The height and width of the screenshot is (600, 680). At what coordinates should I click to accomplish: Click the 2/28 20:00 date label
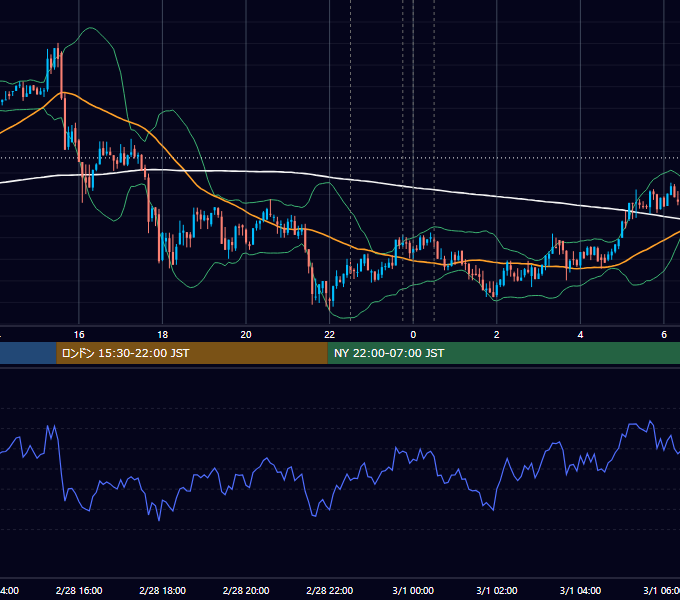pos(246,590)
